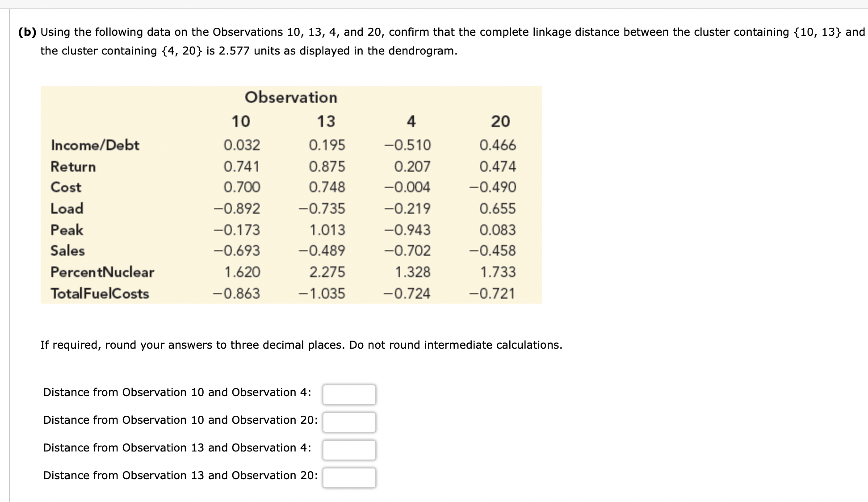The width and height of the screenshot is (868, 502).
Task: Click the Observation table title
Action: (x=292, y=97)
